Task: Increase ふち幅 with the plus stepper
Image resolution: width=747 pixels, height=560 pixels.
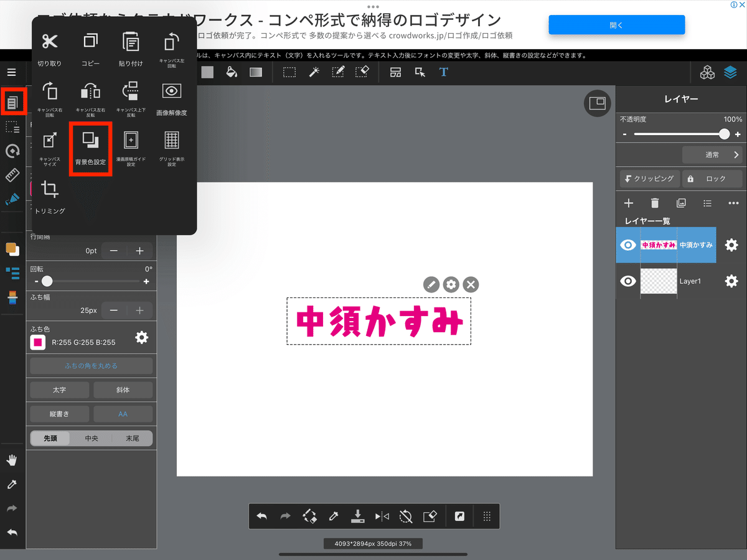Action: tap(139, 310)
